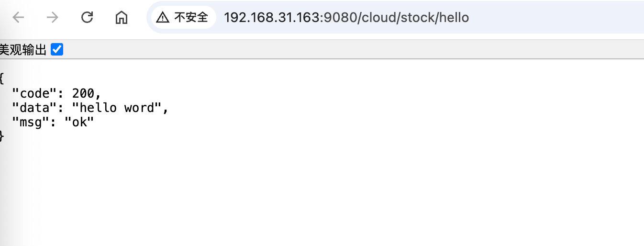Go back with the browser back arrow
644x246 pixels.
coord(18,18)
